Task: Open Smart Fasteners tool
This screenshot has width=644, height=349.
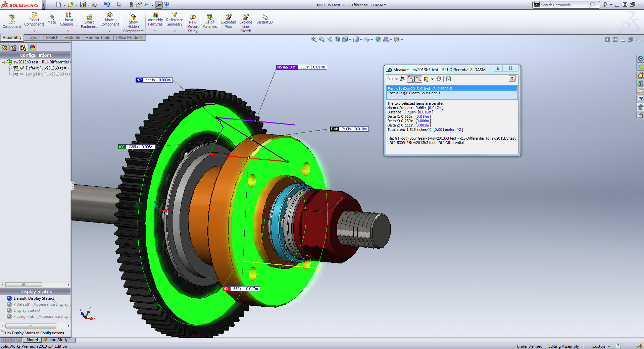Action: [89, 21]
